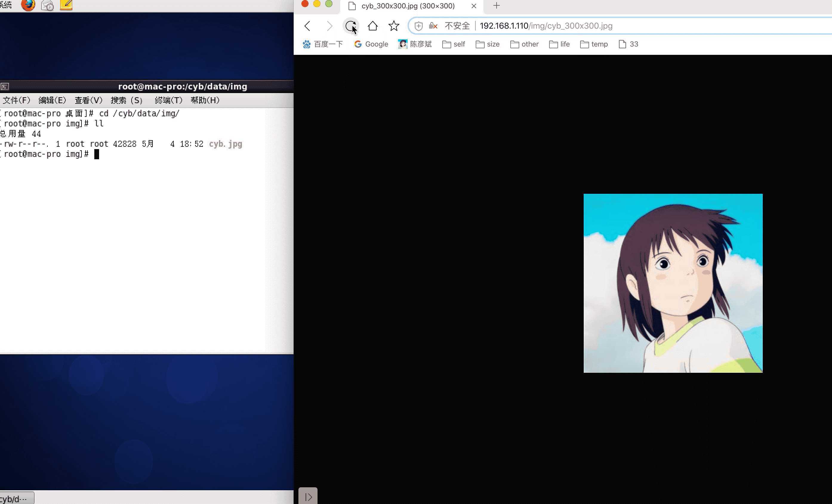This screenshot has width=832, height=504.
Task: Launch Firefox from the top panel
Action: (x=28, y=5)
